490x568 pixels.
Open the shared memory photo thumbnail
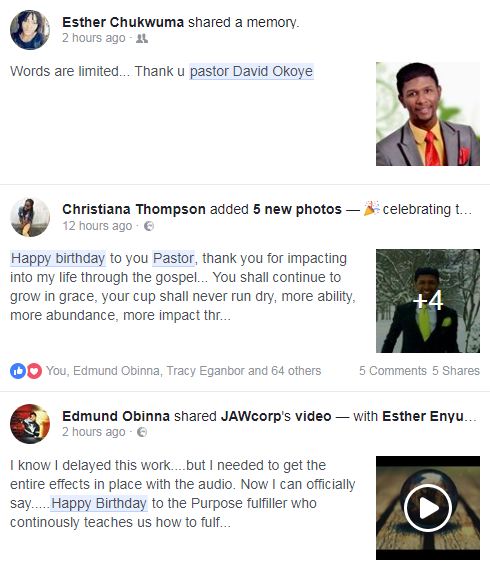tap(428, 114)
